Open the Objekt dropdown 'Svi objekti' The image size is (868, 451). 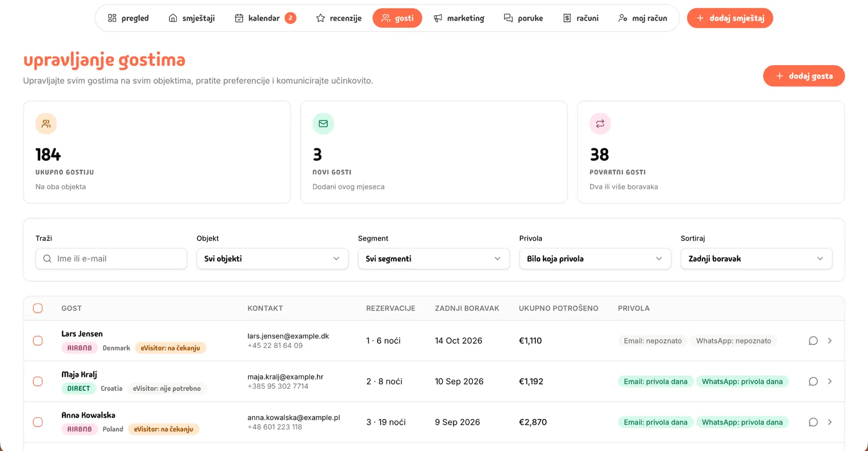272,259
